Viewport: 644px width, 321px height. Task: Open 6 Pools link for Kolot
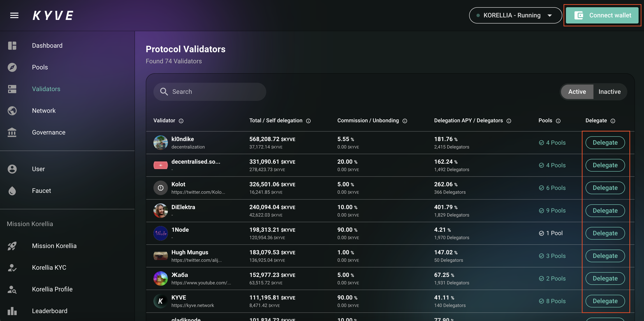[x=555, y=188]
